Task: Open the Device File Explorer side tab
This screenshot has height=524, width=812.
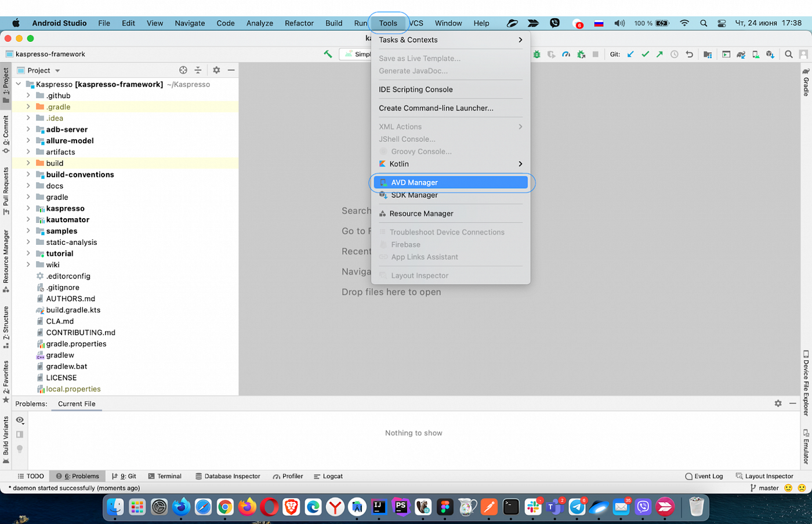Action: (x=806, y=383)
